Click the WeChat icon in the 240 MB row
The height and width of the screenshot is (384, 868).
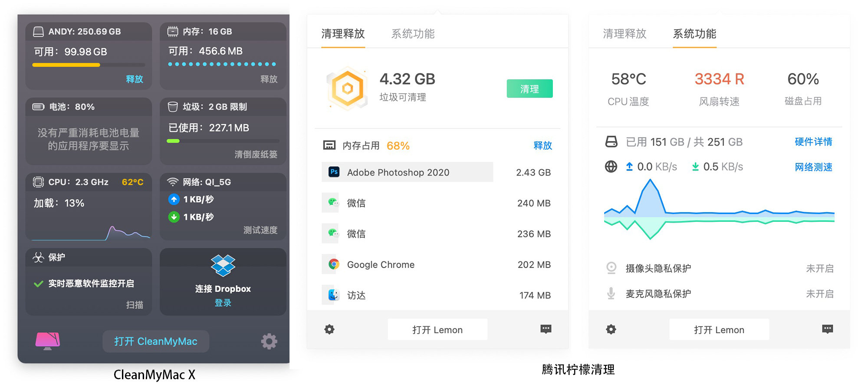pyautogui.click(x=333, y=203)
